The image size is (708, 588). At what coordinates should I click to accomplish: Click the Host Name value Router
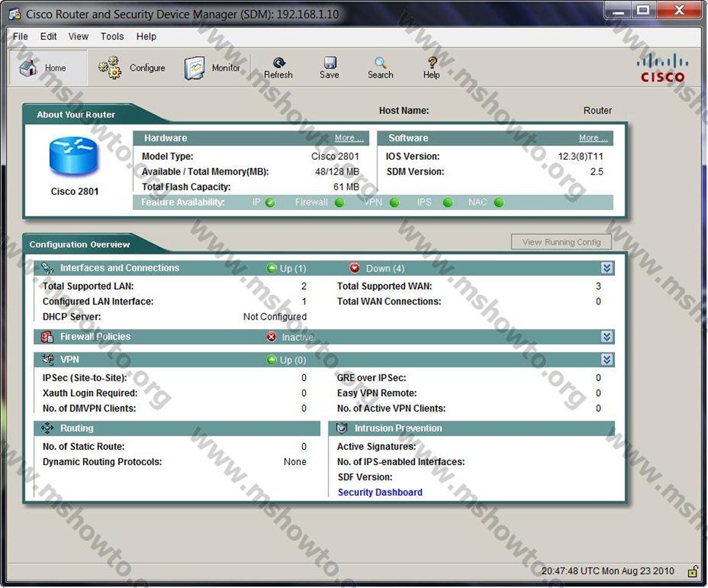[x=598, y=111]
